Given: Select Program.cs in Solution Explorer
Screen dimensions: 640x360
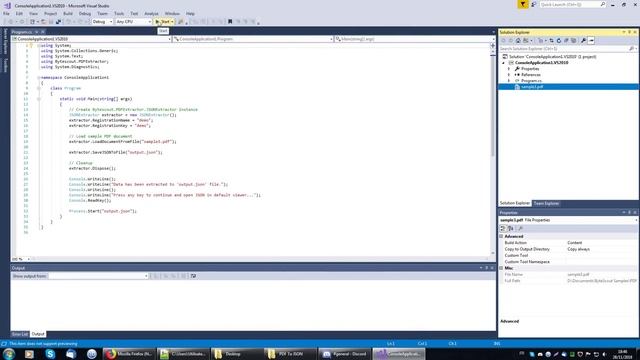Looking at the screenshot, I should click(x=531, y=81).
